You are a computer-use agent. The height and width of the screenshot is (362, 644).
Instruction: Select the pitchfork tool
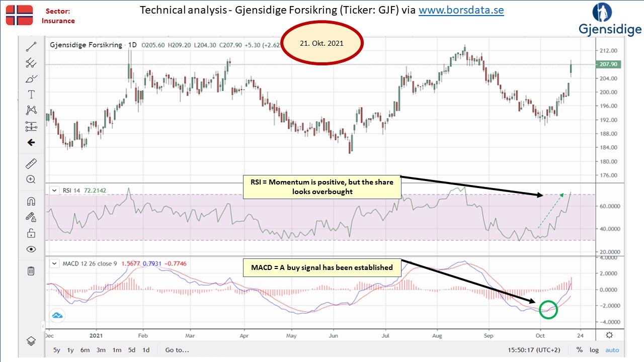point(31,63)
